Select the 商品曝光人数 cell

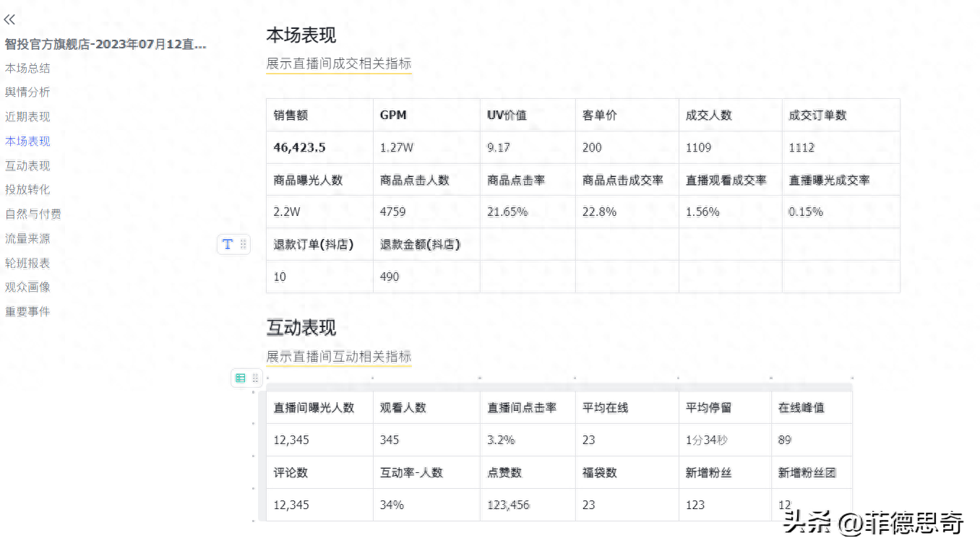pyautogui.click(x=319, y=180)
